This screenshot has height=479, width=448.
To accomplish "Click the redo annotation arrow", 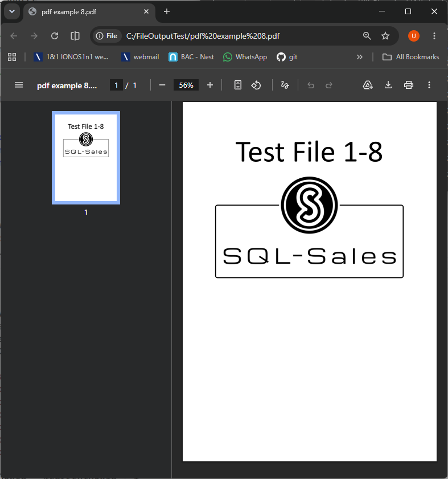I will (329, 85).
